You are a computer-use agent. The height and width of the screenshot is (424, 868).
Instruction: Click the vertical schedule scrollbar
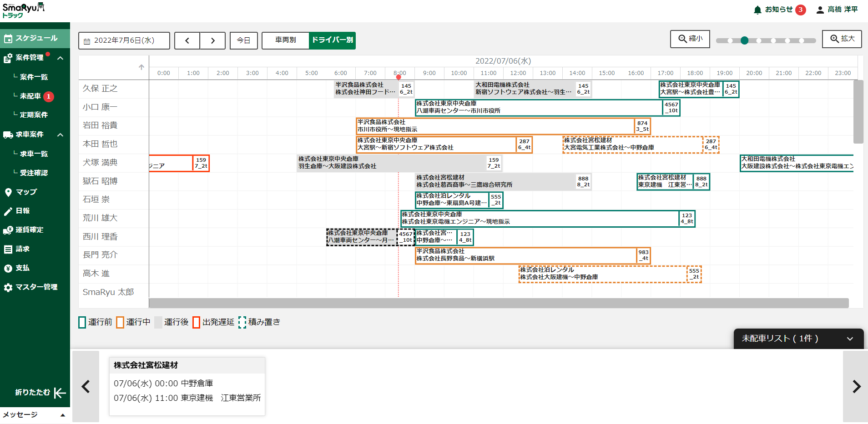[858, 112]
